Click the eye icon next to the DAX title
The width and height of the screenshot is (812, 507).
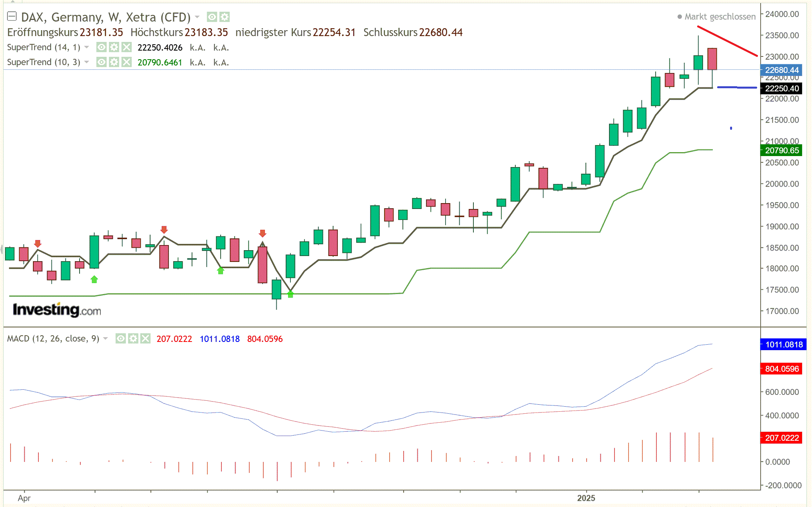click(212, 17)
